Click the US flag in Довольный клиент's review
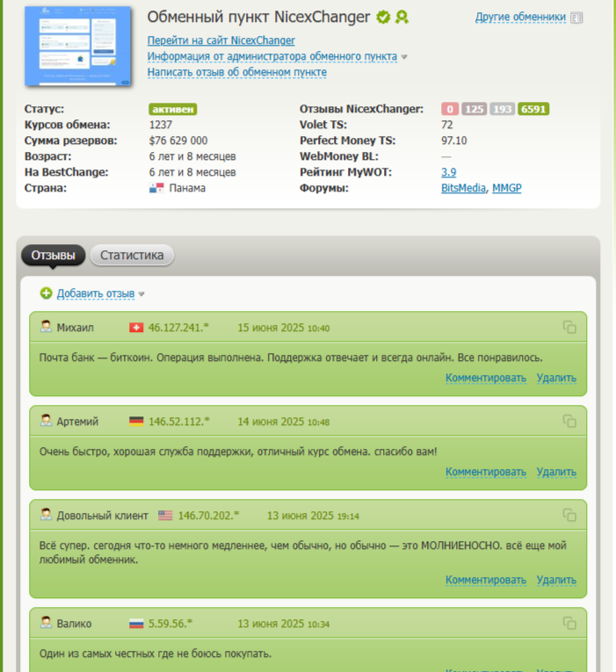Screen dimensions: 616x672 coord(165,516)
